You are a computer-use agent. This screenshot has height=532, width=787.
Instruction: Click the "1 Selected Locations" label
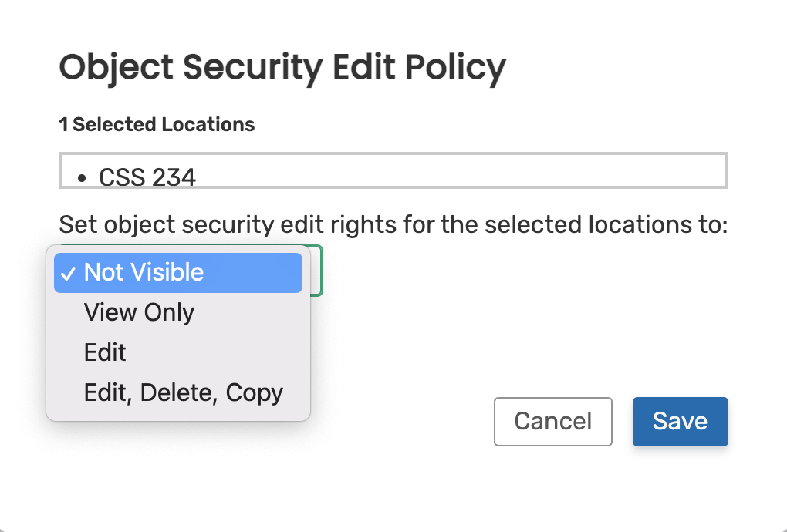tap(157, 124)
